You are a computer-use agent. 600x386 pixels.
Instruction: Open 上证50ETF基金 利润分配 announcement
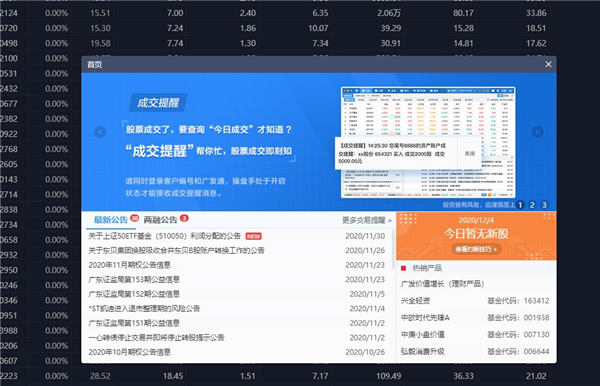pos(165,236)
